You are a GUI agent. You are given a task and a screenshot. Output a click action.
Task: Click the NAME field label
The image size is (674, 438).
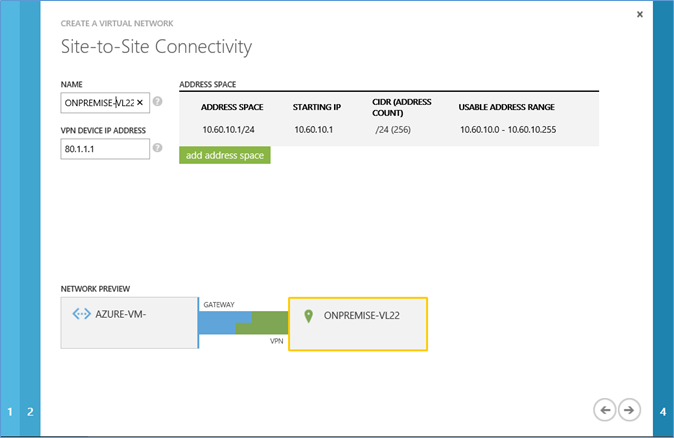coord(71,84)
